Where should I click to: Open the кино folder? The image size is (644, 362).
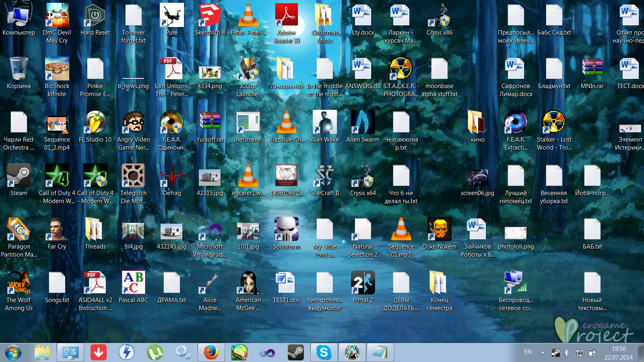point(477,126)
